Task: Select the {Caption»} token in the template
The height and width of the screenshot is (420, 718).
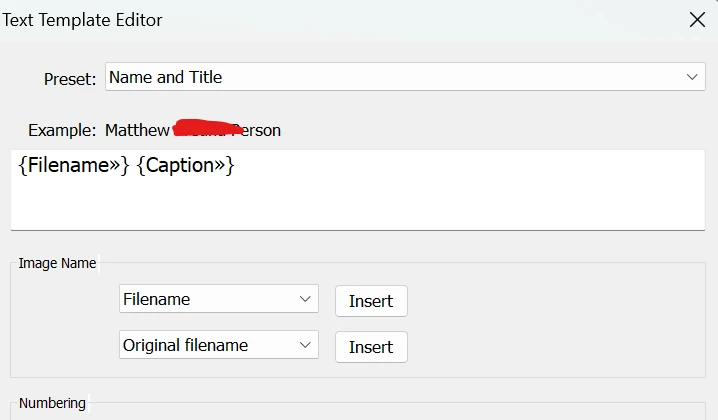Action: (x=185, y=166)
